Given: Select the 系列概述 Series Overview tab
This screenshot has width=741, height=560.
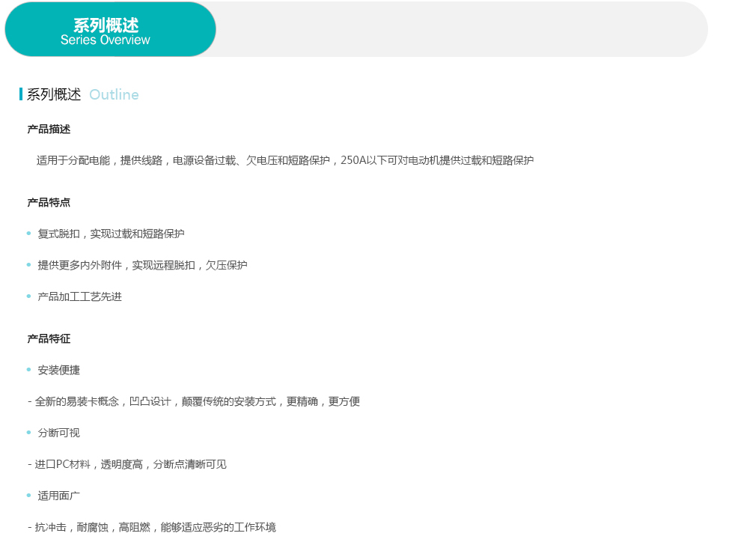Looking at the screenshot, I should point(110,29).
